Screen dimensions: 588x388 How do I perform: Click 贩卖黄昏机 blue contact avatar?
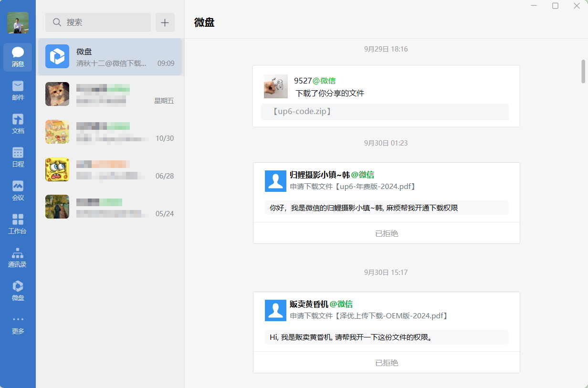click(x=275, y=310)
